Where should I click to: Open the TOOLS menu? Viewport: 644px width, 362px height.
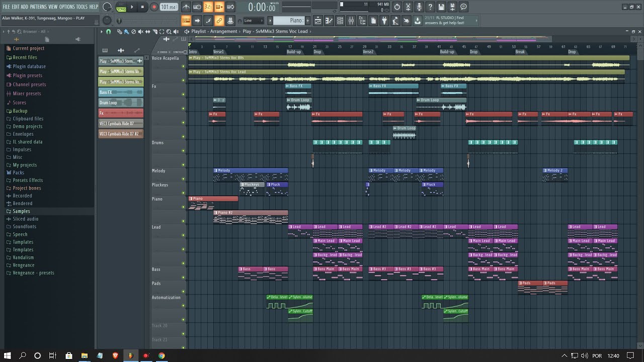82,7
